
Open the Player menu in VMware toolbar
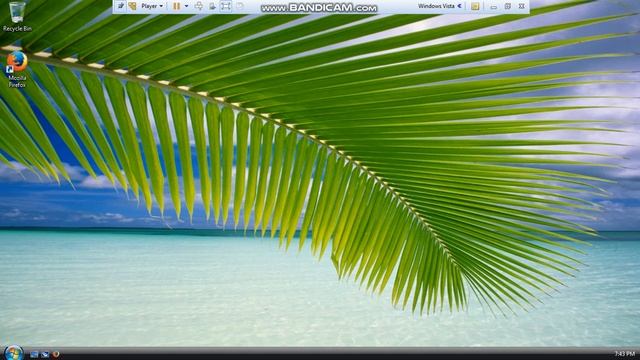[x=152, y=6]
